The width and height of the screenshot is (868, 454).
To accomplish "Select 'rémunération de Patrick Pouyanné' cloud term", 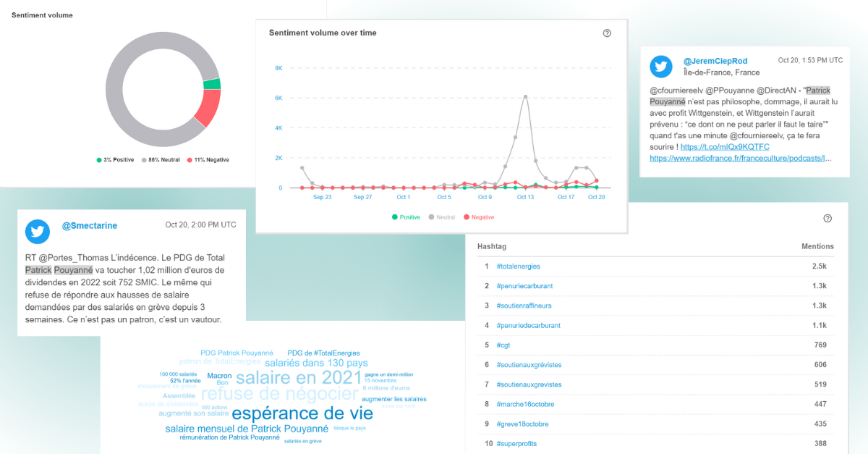I will tap(229, 437).
